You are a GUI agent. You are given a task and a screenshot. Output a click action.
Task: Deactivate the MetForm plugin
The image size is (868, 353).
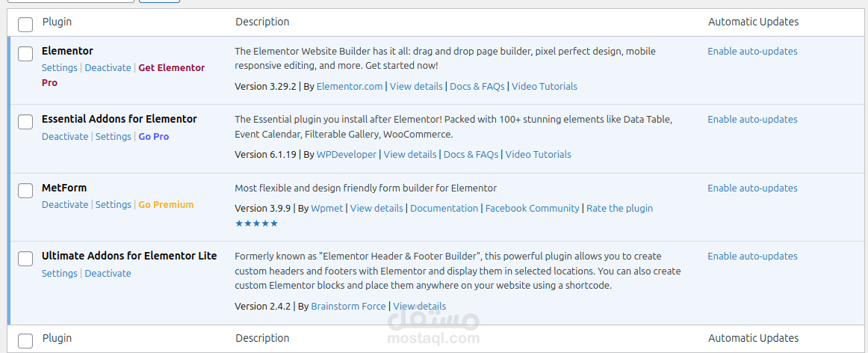click(65, 204)
